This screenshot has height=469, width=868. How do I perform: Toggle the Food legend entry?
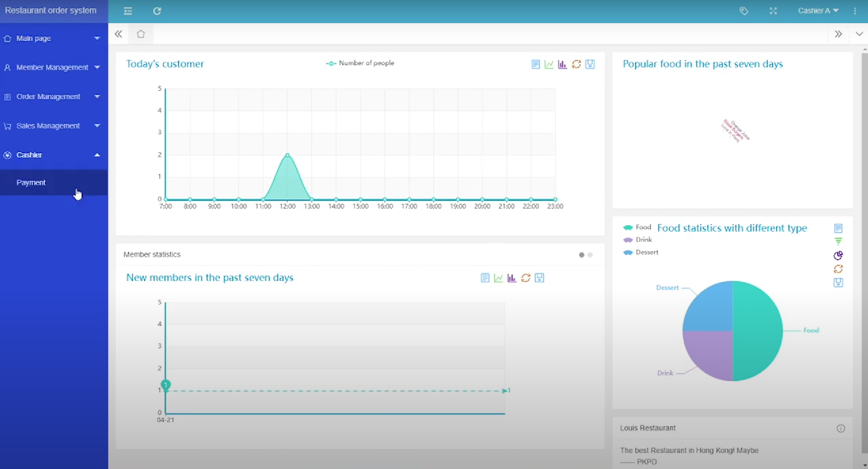pyautogui.click(x=637, y=227)
